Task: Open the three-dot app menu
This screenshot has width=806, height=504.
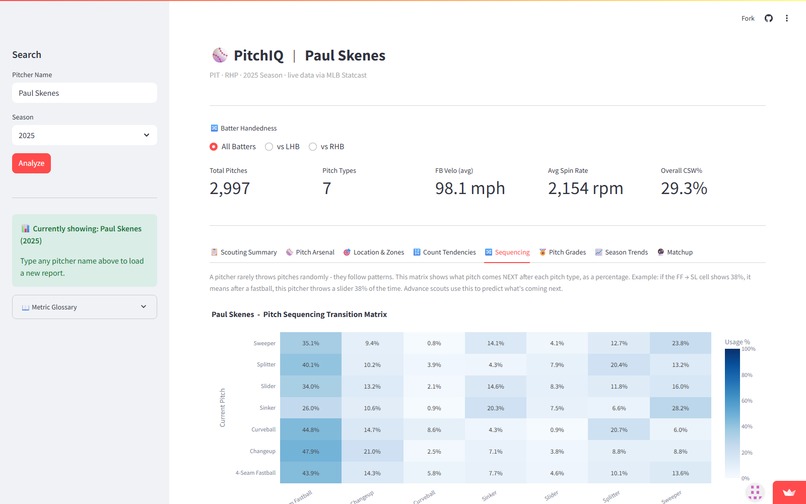Action: (x=786, y=19)
